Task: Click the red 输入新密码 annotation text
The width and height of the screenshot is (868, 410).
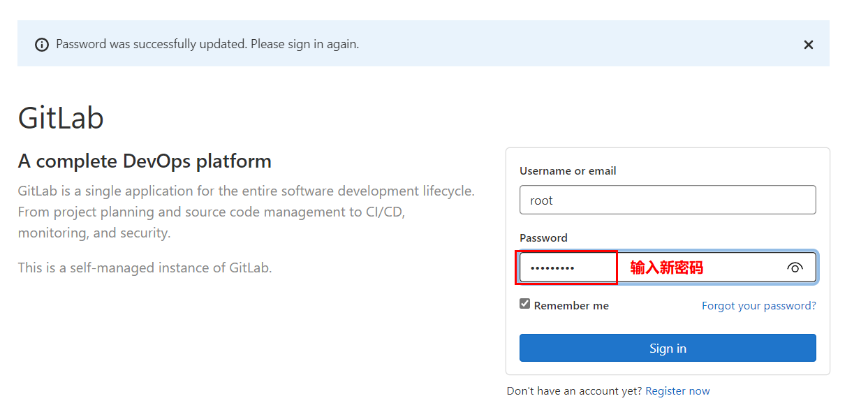Action: pyautogui.click(x=666, y=268)
